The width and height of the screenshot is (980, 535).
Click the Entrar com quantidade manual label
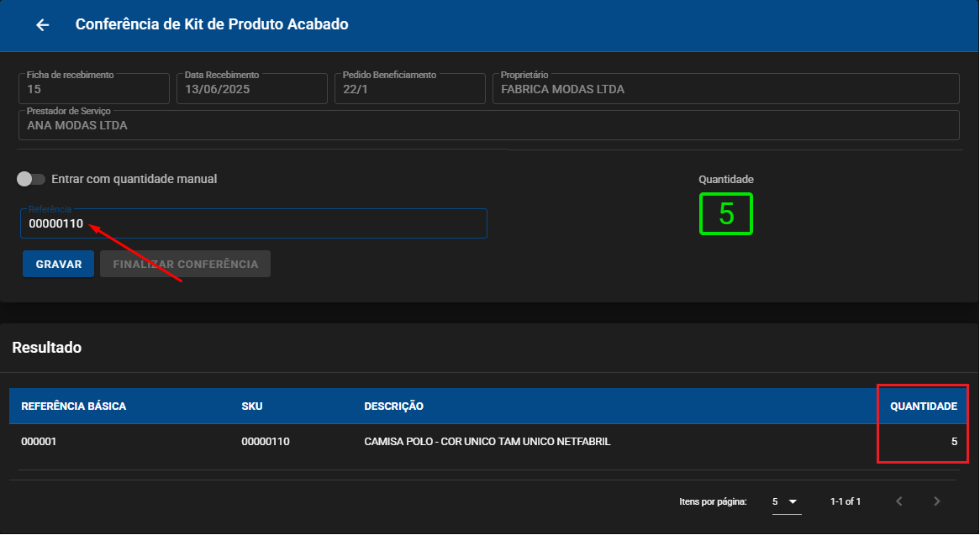[x=134, y=179]
